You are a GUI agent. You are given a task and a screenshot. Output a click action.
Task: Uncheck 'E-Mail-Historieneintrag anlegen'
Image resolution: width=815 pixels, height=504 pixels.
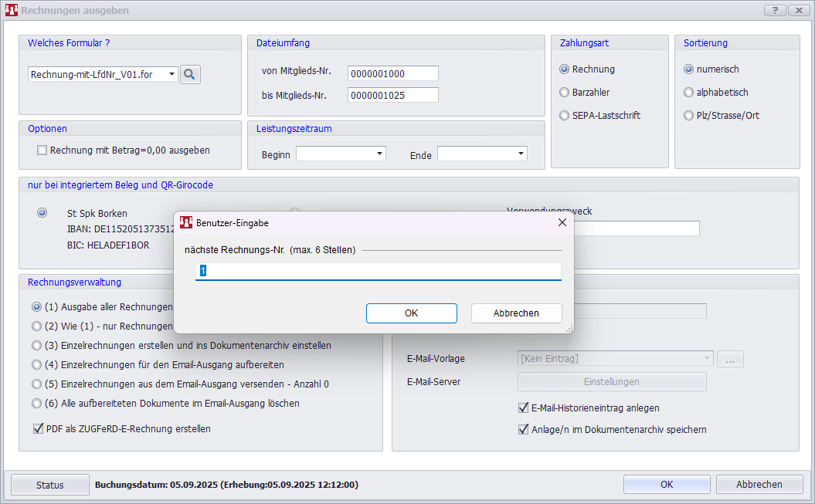[523, 408]
